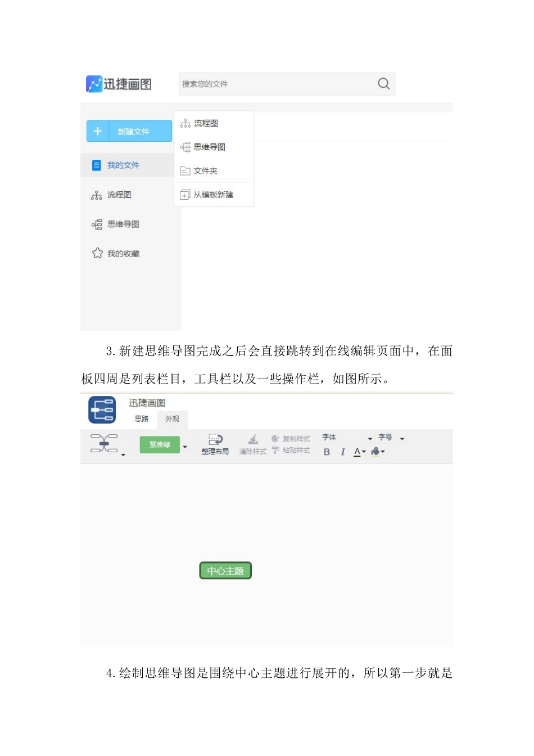Click the flowchart icon in the dropdown menu
Screen dimensions: 534x756
[185, 123]
